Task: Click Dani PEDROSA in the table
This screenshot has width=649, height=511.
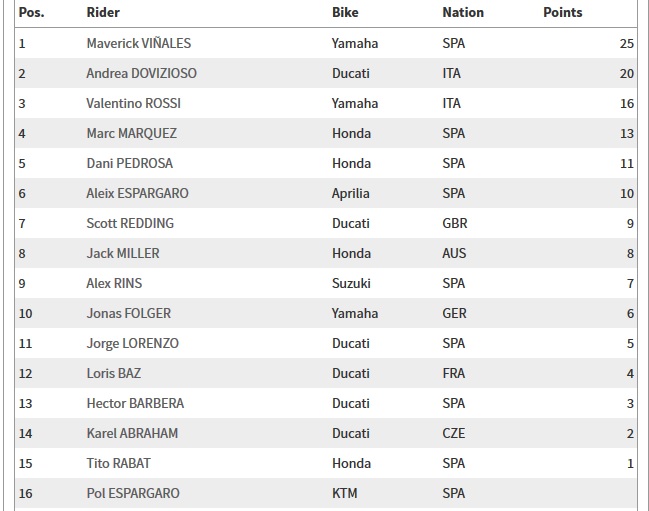Action: 127,164
